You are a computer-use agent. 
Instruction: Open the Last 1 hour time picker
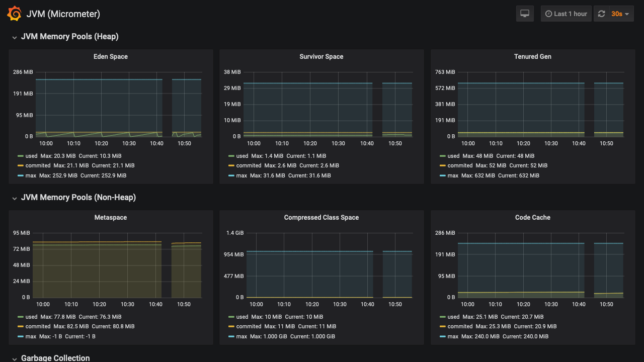pyautogui.click(x=566, y=14)
